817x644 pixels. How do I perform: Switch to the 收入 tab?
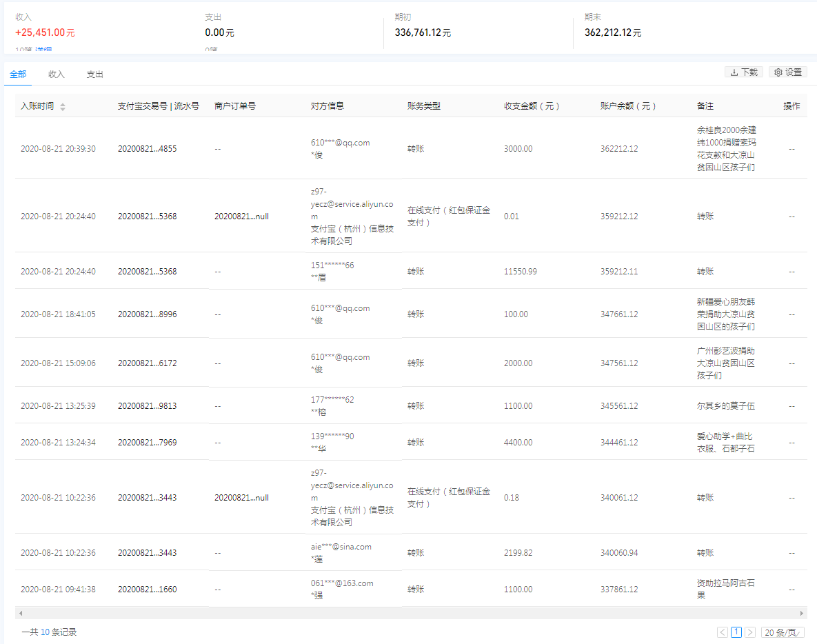click(57, 74)
